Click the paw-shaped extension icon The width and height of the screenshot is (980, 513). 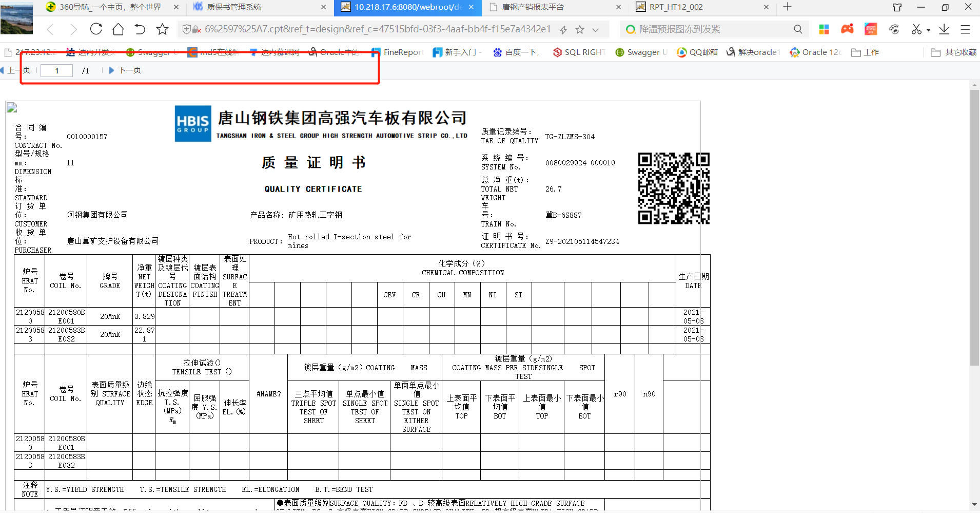pyautogui.click(x=894, y=29)
